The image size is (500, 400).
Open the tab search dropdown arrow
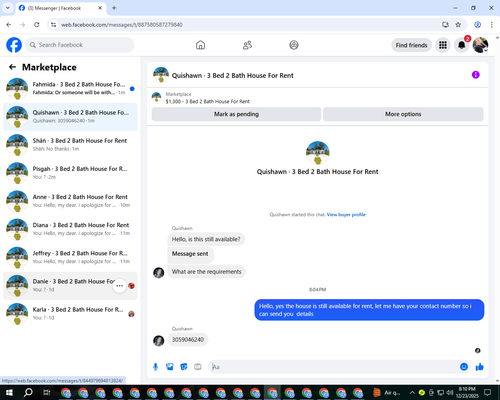click(8, 8)
